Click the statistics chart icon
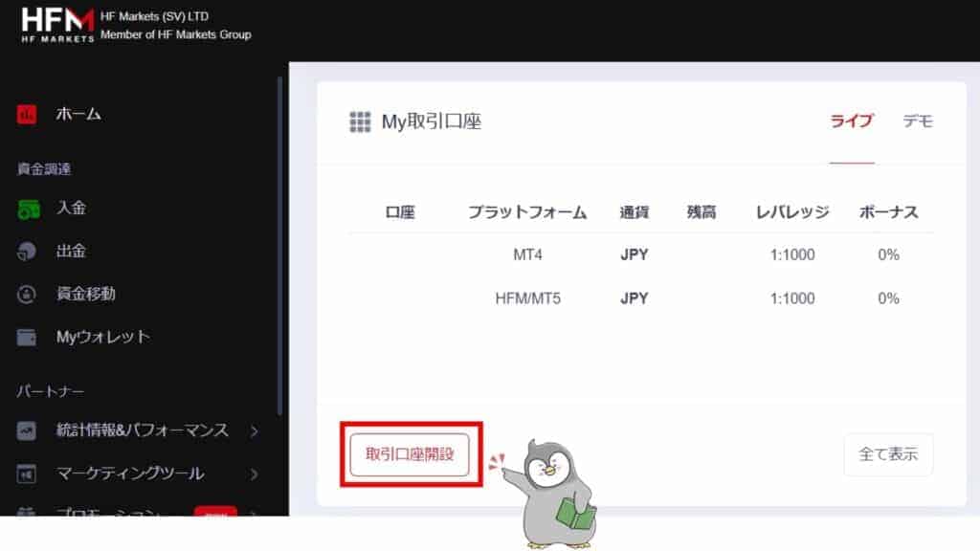 point(26,430)
